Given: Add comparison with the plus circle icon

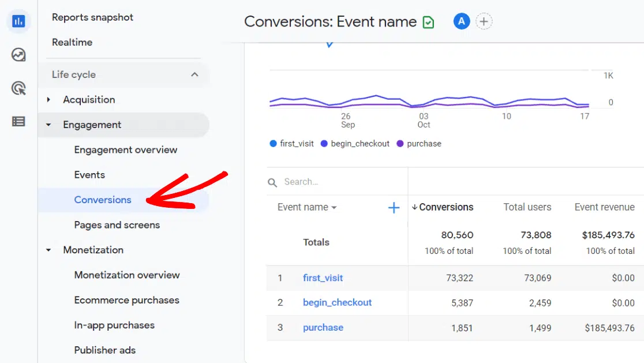Looking at the screenshot, I should click(484, 22).
